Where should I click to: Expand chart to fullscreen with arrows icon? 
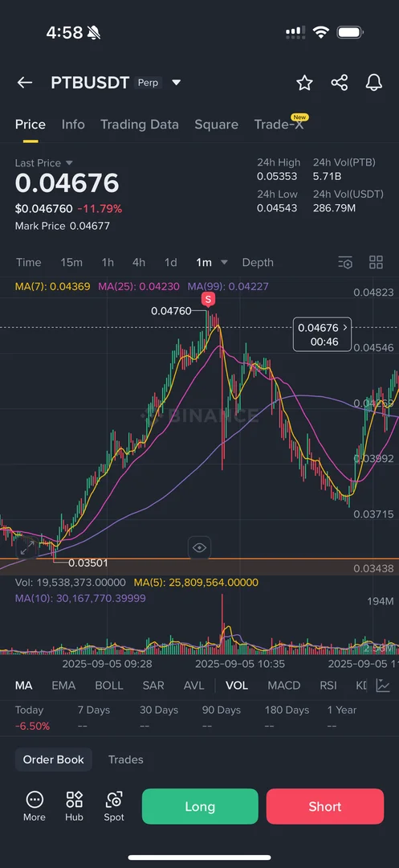27,548
